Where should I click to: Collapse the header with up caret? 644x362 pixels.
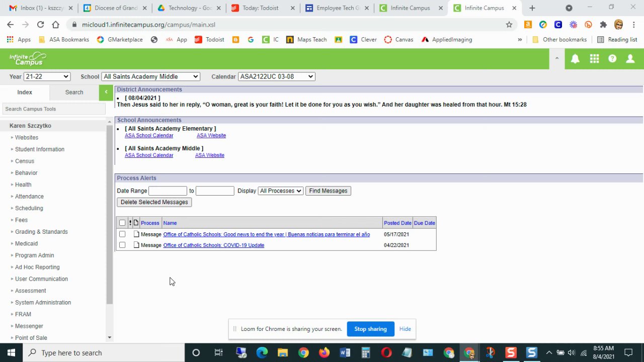(x=556, y=59)
